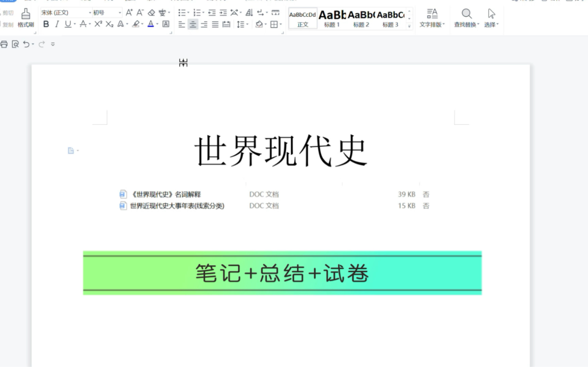The height and width of the screenshot is (367, 588).
Task: Decrease paragraph indent
Action: click(212, 13)
